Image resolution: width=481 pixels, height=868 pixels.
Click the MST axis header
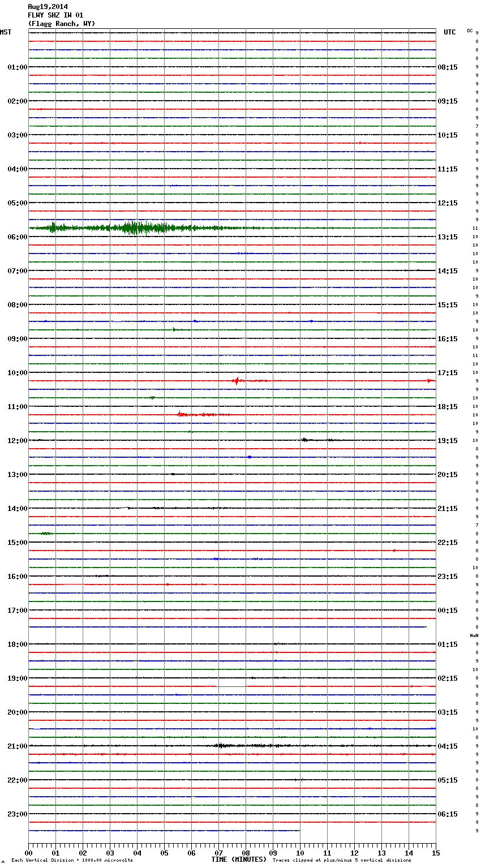click(x=6, y=32)
